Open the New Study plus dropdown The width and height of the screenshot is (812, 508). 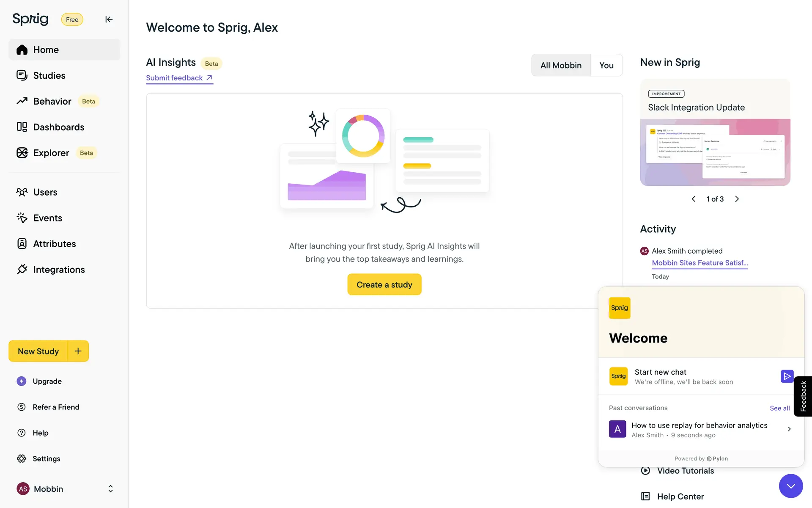click(78, 351)
